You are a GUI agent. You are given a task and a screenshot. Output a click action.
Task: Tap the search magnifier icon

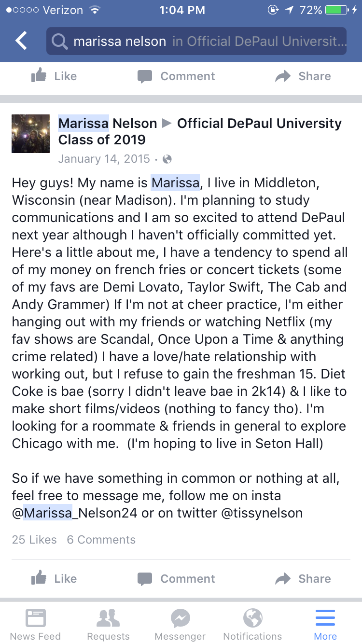click(x=60, y=42)
